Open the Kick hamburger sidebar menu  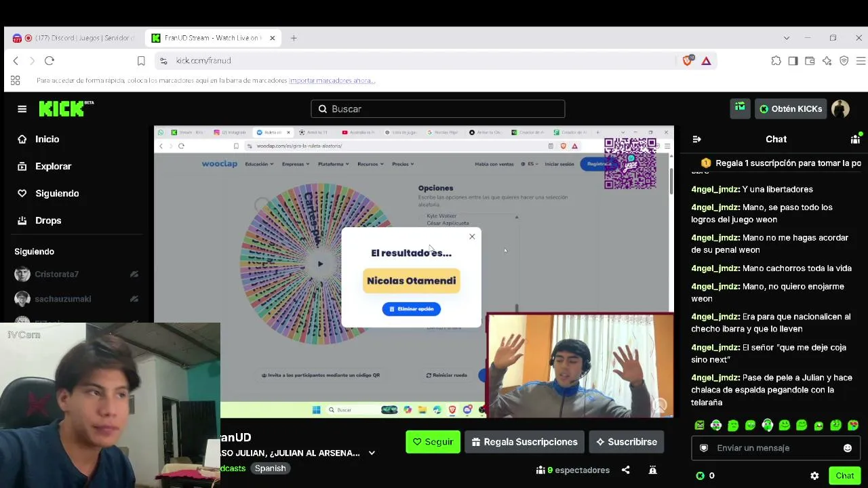(x=22, y=109)
